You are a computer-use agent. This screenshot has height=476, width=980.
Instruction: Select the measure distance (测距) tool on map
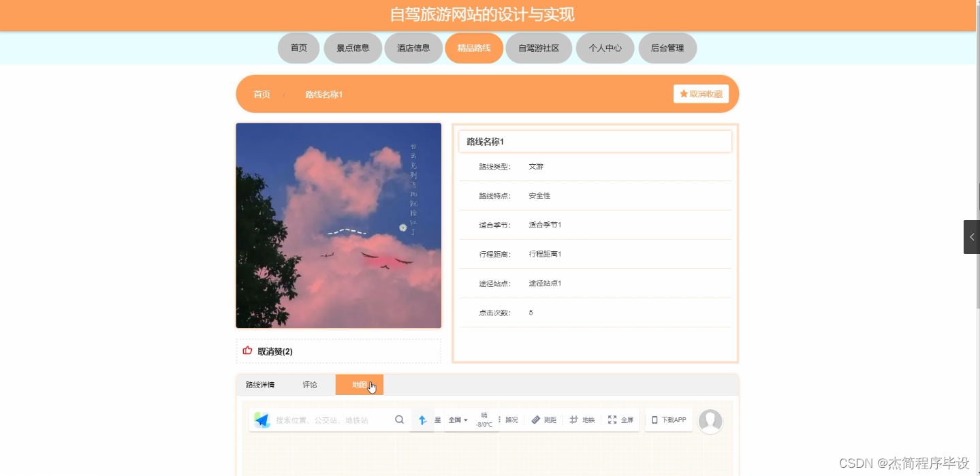(x=543, y=419)
